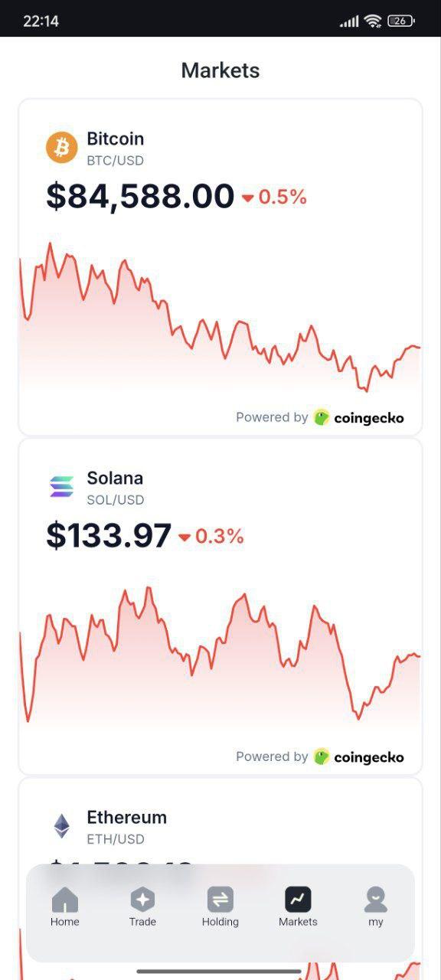This screenshot has width=441, height=980.
Task: Tap the coingecko logo under Solana chart
Action: click(x=358, y=756)
